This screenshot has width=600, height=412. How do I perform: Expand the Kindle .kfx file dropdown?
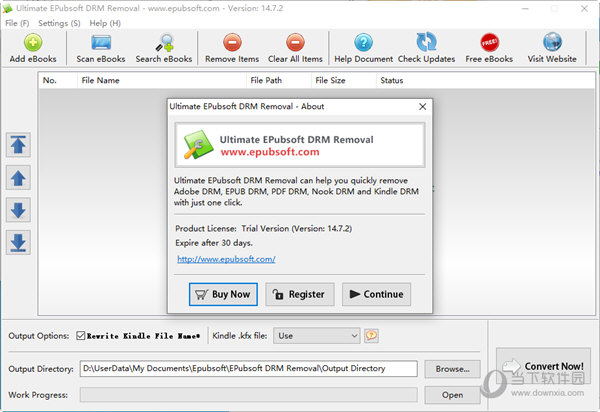(x=316, y=335)
